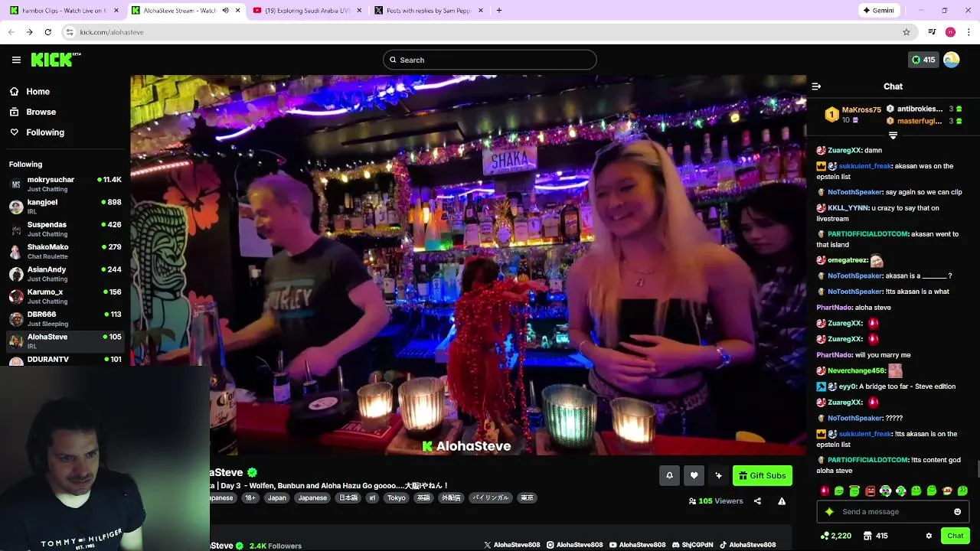Select AlohaSteve in Following list

(x=65, y=341)
